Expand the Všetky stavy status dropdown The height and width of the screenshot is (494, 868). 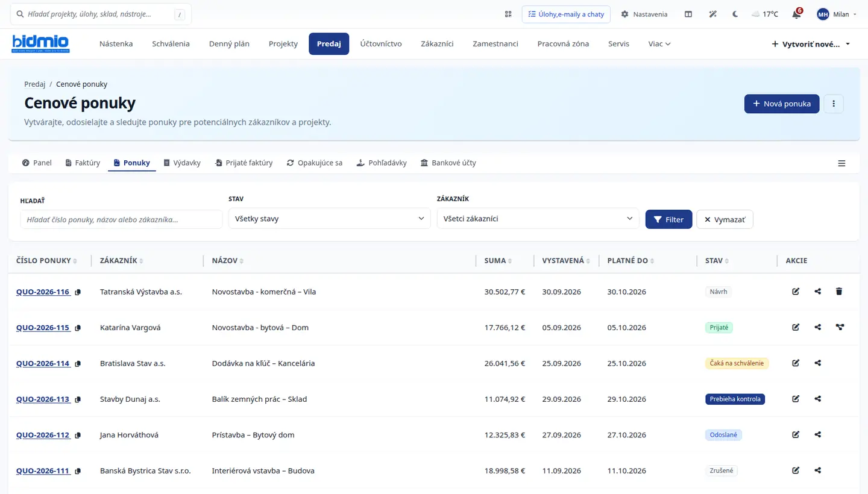[329, 219]
